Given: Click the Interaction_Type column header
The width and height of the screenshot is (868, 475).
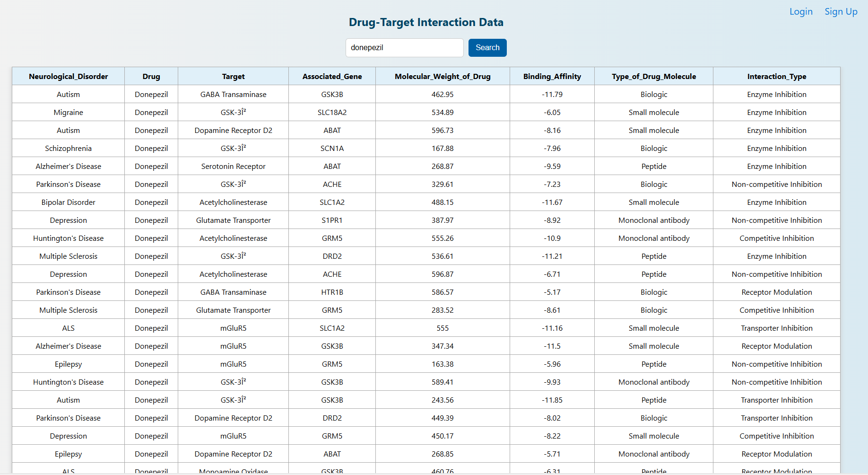Looking at the screenshot, I should [777, 76].
